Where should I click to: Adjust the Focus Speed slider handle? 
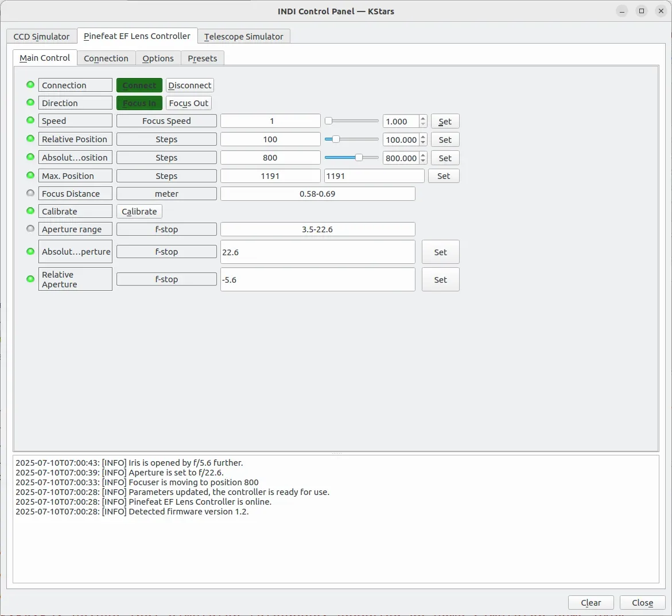point(329,121)
